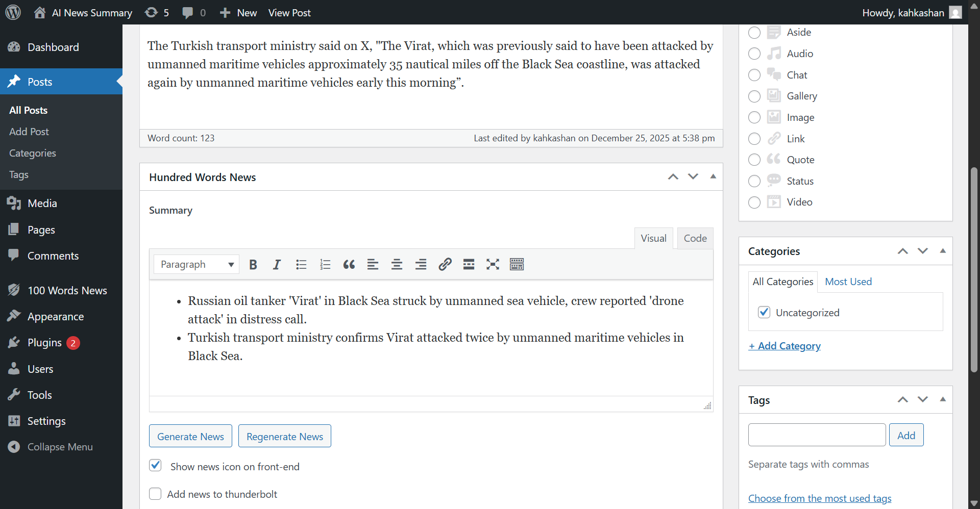Center-align the summary text
980x509 pixels.
click(397, 264)
